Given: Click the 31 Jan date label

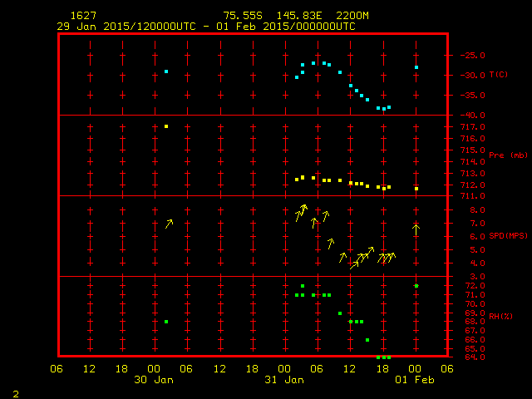Looking at the screenshot, I should [x=285, y=380].
